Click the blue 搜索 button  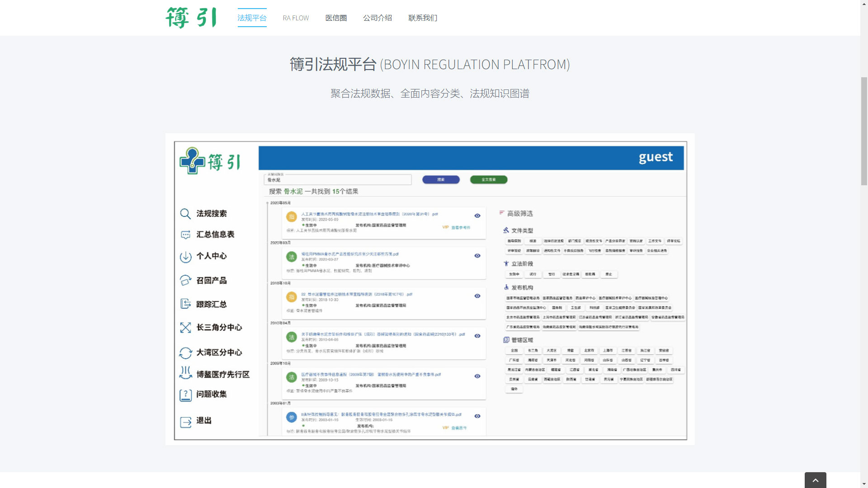pyautogui.click(x=441, y=180)
